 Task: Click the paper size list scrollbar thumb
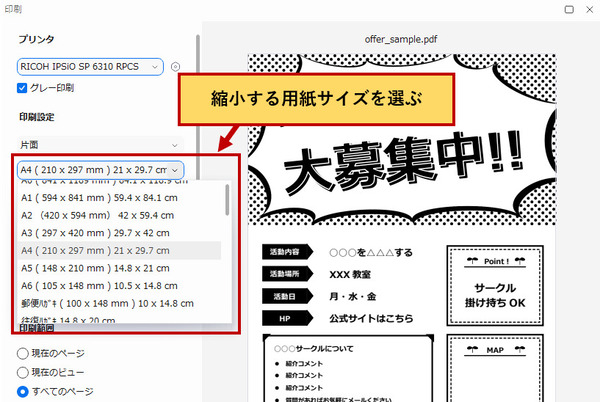[x=227, y=200]
